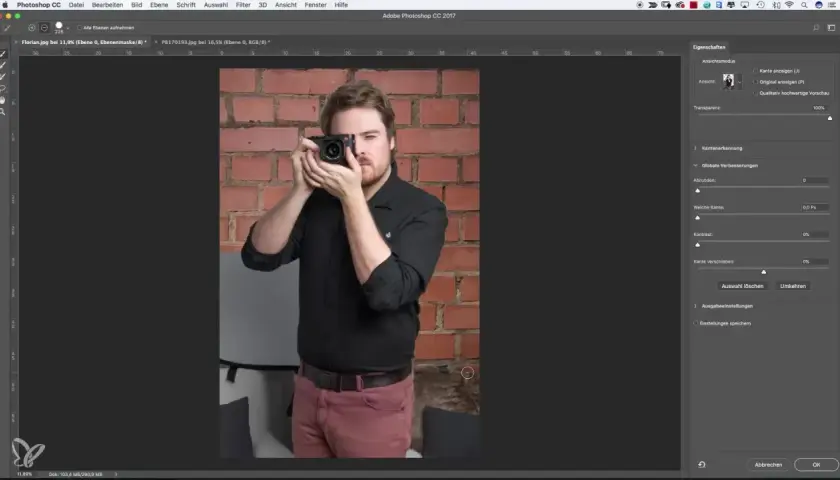Image resolution: width=840 pixels, height=480 pixels.
Task: Click the Transparenz slider handle
Action: (x=830, y=118)
